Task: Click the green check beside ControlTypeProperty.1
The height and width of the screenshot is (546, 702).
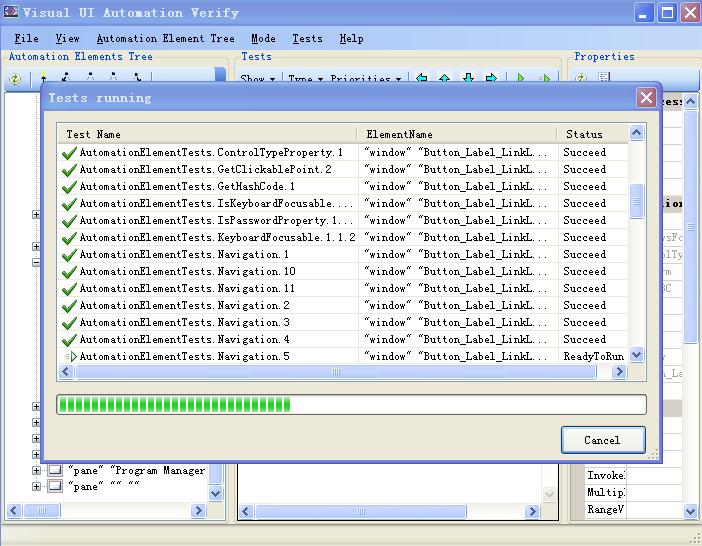Action: tap(69, 153)
